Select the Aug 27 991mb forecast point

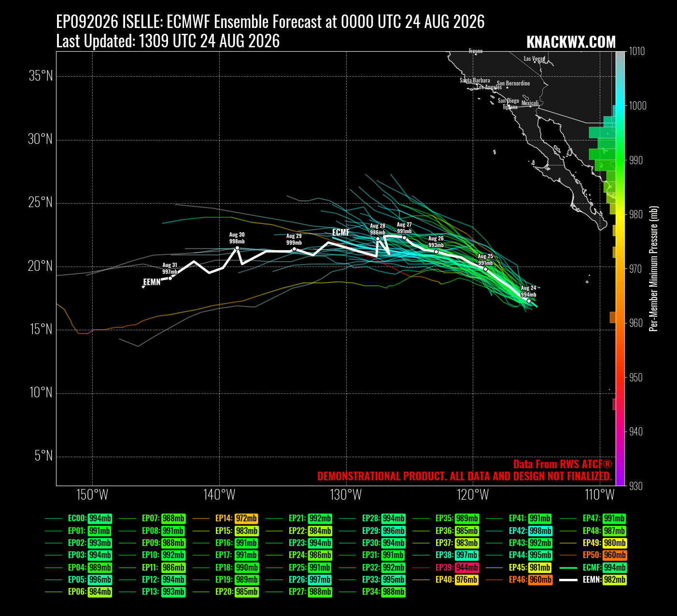(x=405, y=238)
